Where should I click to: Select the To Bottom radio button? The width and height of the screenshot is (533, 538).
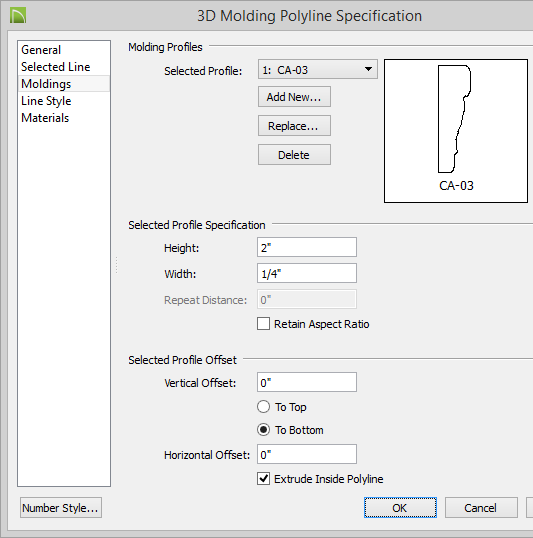click(x=263, y=430)
